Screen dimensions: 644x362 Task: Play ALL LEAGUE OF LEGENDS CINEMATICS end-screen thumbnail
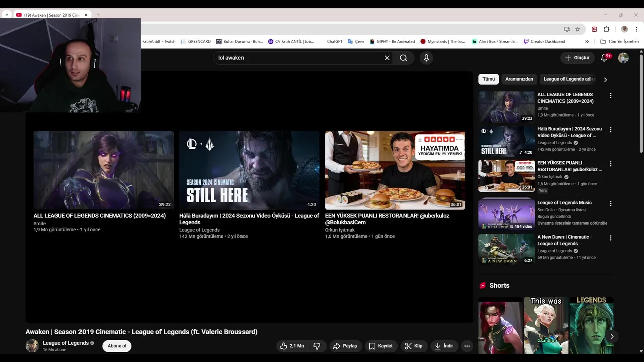click(x=104, y=170)
